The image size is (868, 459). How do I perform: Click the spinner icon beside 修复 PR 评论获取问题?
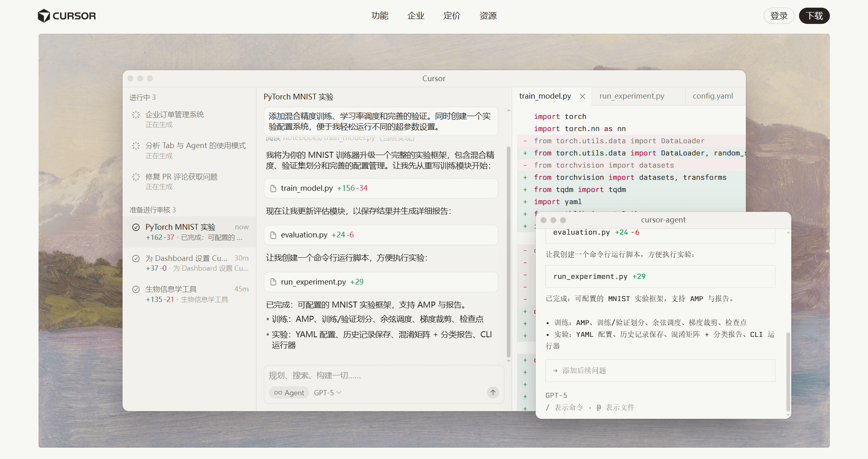pos(136,176)
